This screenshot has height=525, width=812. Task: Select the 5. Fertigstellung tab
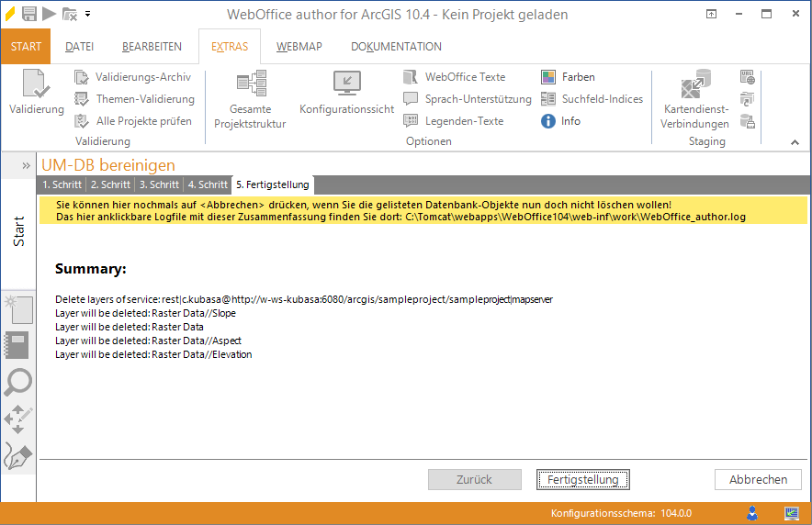[x=273, y=184]
